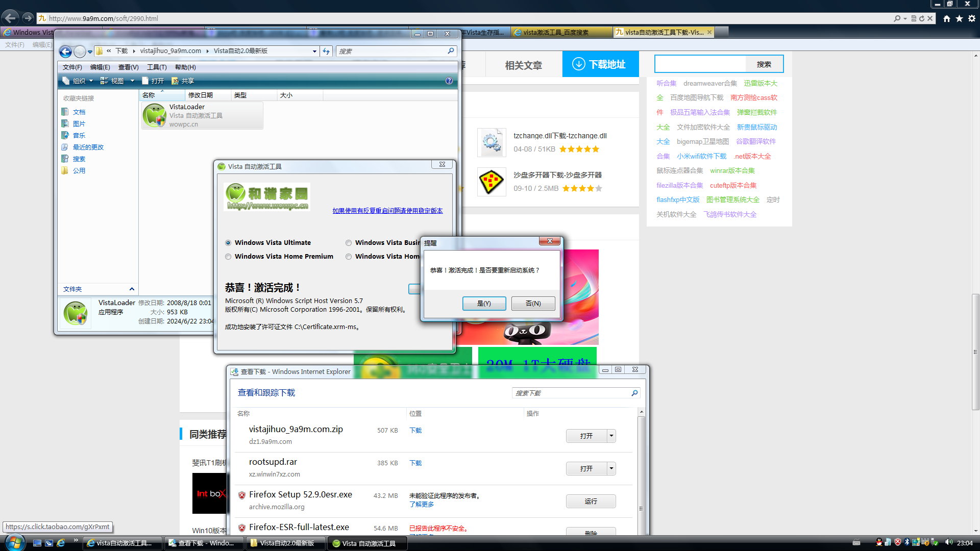Click 名称 column header in Explorer

click(x=162, y=95)
